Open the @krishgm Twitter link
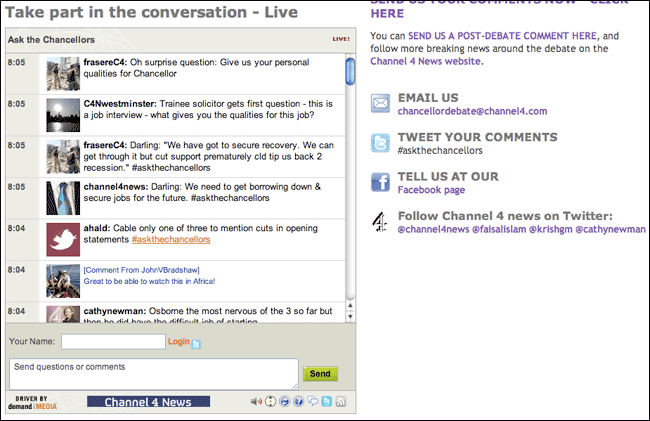 551,229
